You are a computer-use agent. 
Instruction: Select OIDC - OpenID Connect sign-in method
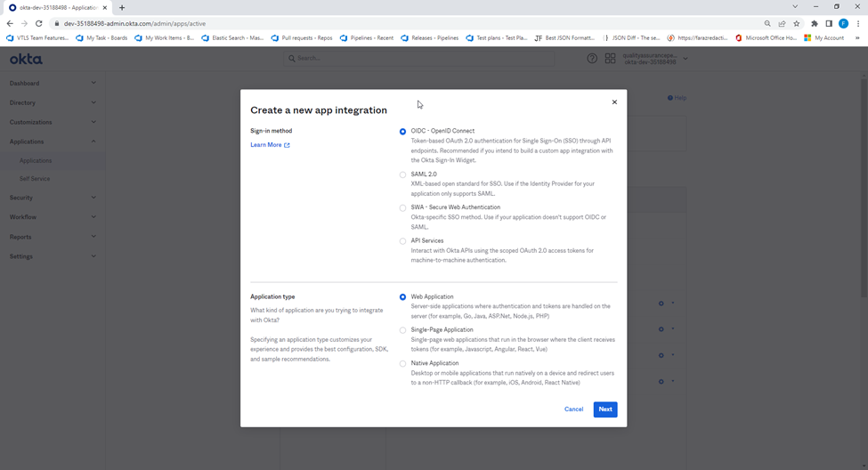click(402, 131)
